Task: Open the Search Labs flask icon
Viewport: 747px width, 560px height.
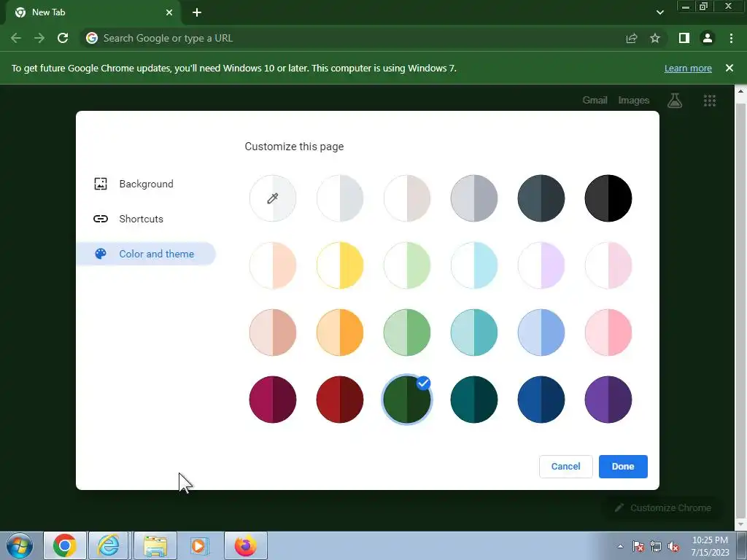Action: coord(675,100)
